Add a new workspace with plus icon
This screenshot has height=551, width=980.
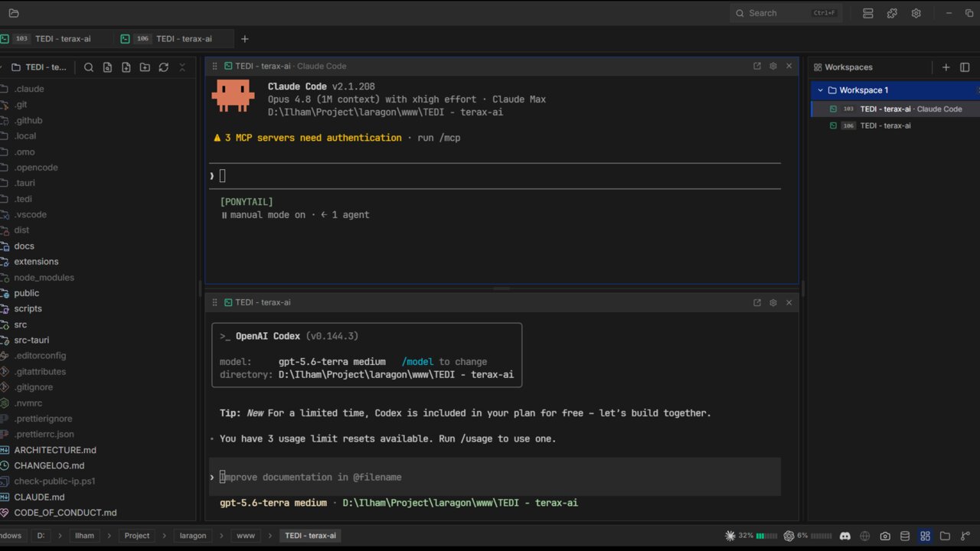946,67
